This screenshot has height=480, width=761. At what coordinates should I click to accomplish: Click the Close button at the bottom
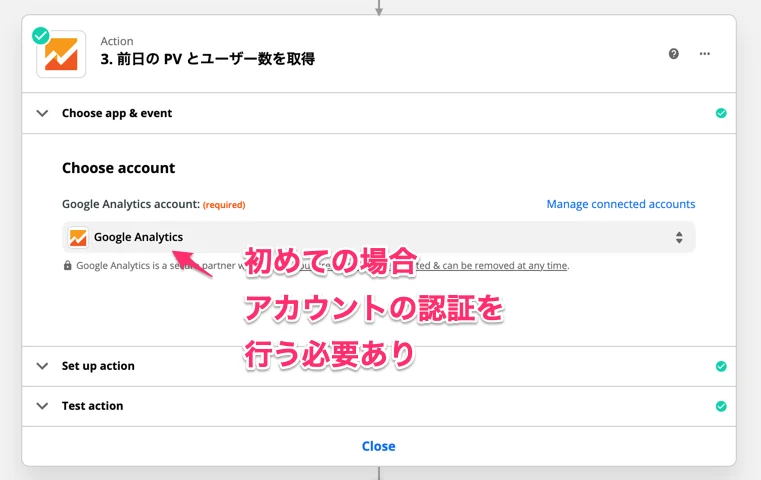tap(379, 446)
